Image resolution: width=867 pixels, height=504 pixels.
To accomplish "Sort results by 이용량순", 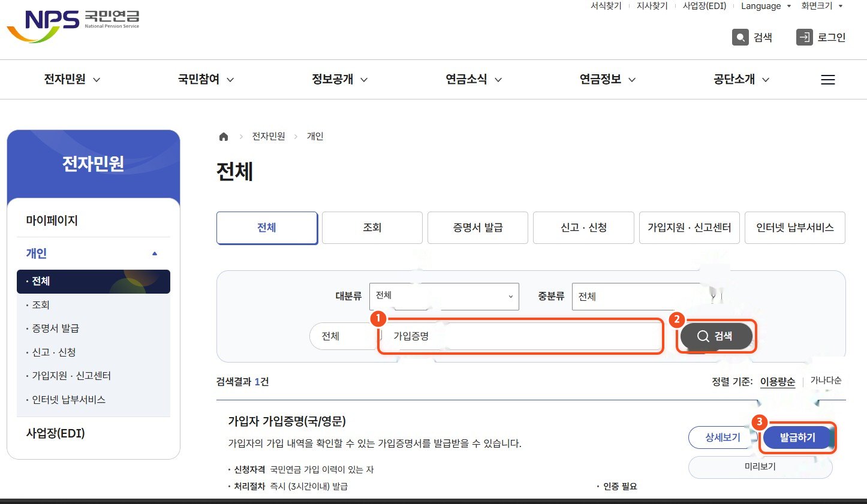I will tap(778, 382).
